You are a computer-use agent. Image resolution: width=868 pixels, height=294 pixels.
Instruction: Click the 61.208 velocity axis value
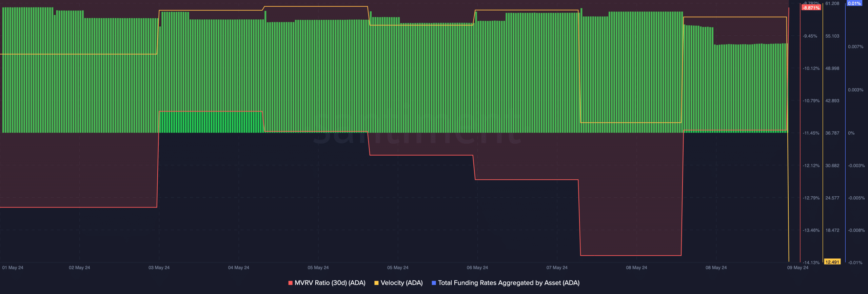click(x=832, y=3)
